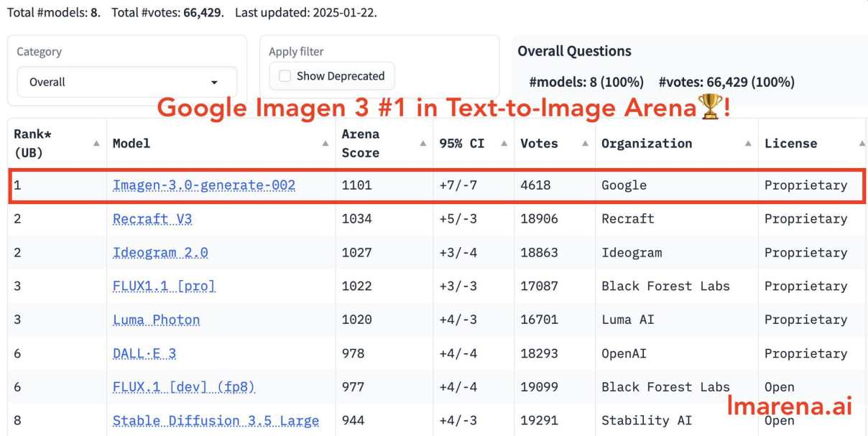The height and width of the screenshot is (436, 868).
Task: Click the Luma Photon link
Action: 156,320
